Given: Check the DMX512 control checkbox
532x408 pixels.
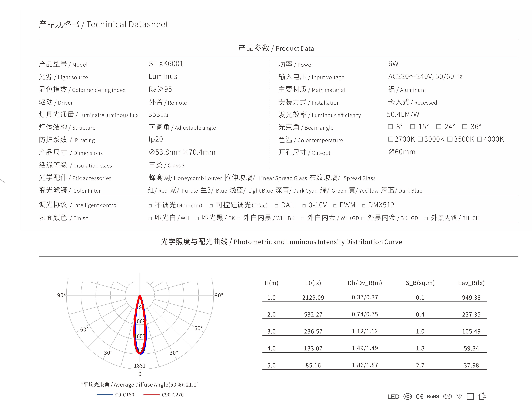Looking at the screenshot, I should pyautogui.click(x=364, y=206).
